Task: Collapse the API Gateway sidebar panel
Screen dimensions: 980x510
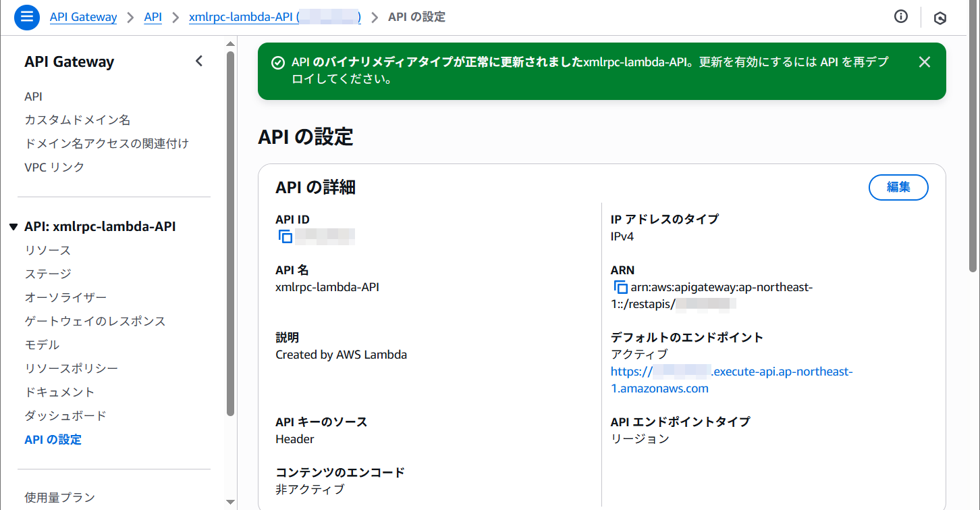Action: coord(199,61)
